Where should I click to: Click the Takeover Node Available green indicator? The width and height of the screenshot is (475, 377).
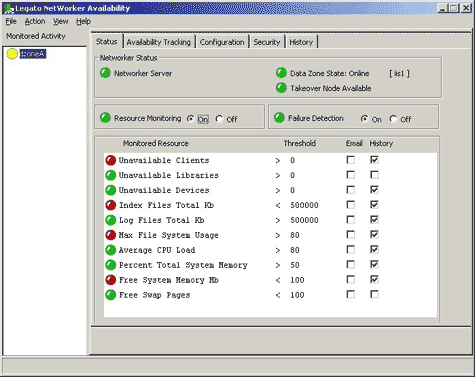click(x=281, y=88)
